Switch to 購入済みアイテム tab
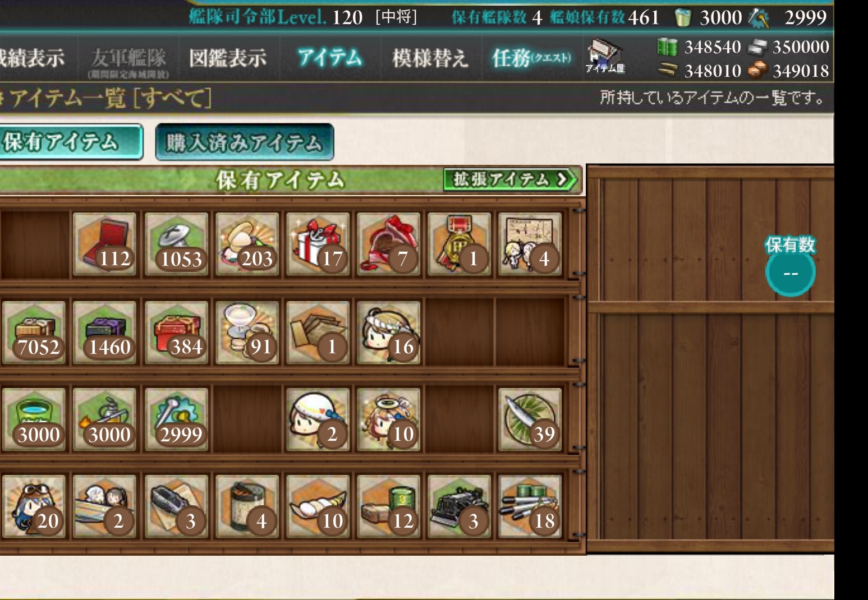The width and height of the screenshot is (868, 600). click(x=245, y=142)
